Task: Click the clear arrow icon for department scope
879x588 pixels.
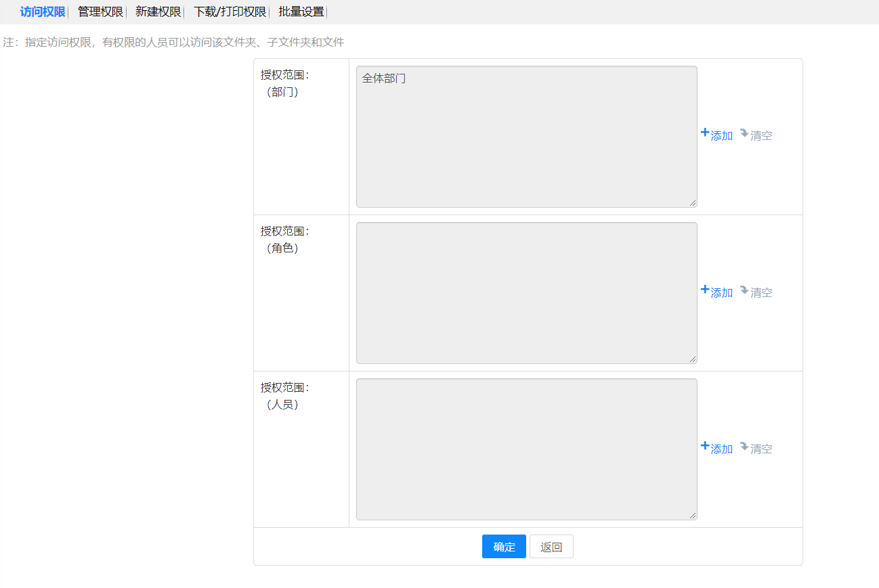Action: pos(744,133)
